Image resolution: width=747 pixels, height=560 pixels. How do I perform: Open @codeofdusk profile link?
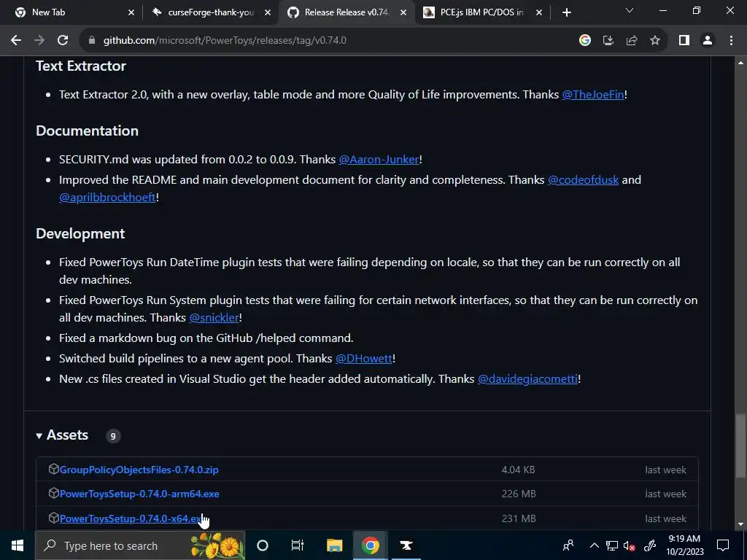583,179
